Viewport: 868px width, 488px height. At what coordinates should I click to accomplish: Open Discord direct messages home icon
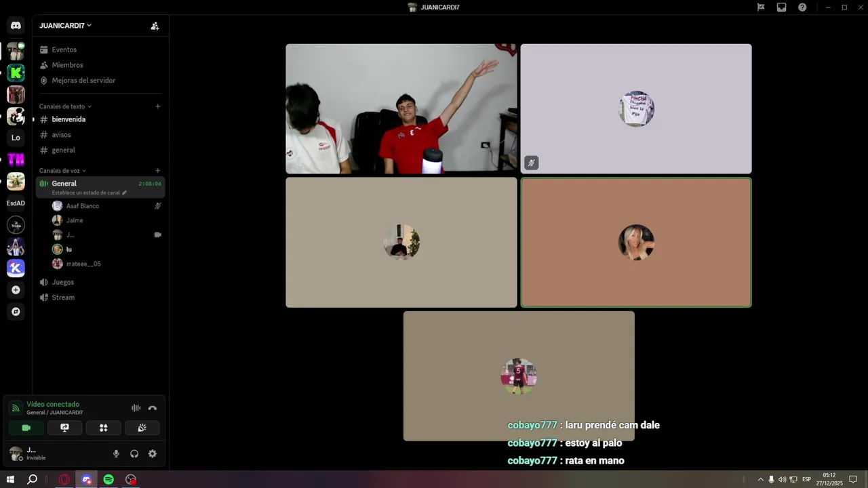(x=16, y=26)
